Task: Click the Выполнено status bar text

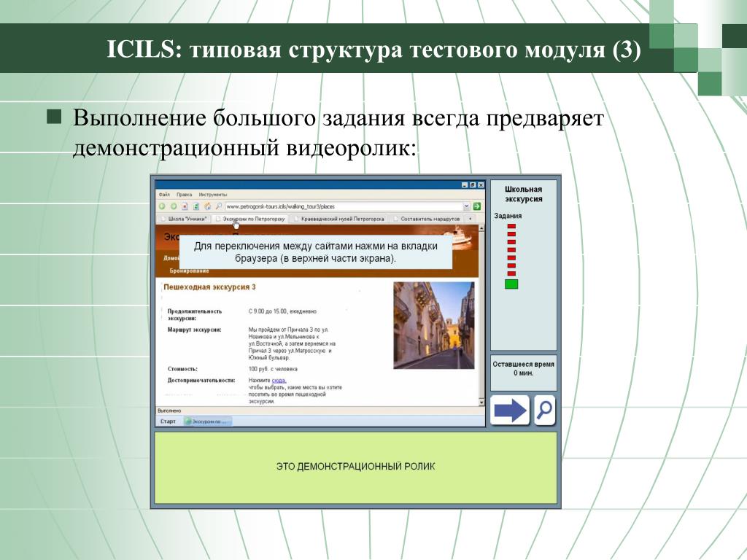Action: point(169,411)
